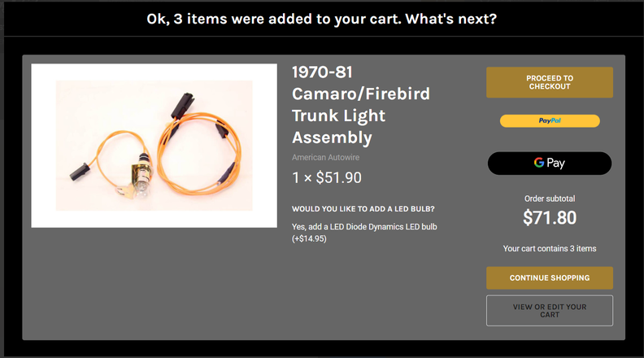Open View or Edit Your Cart

pos(550,311)
